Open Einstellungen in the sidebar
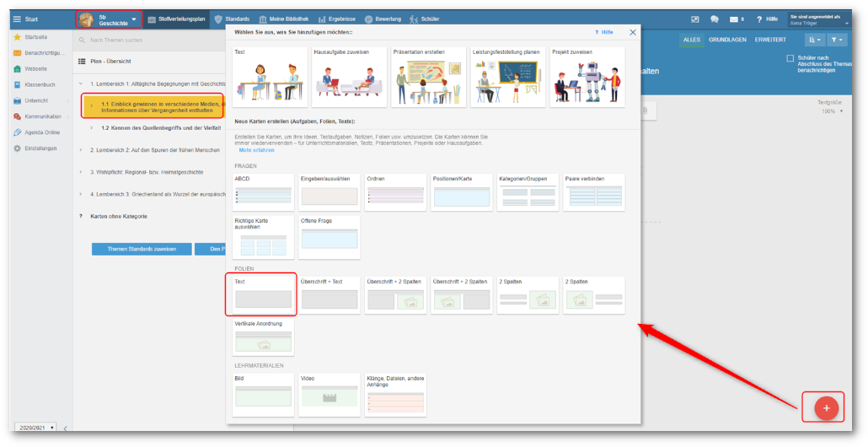 35,148
